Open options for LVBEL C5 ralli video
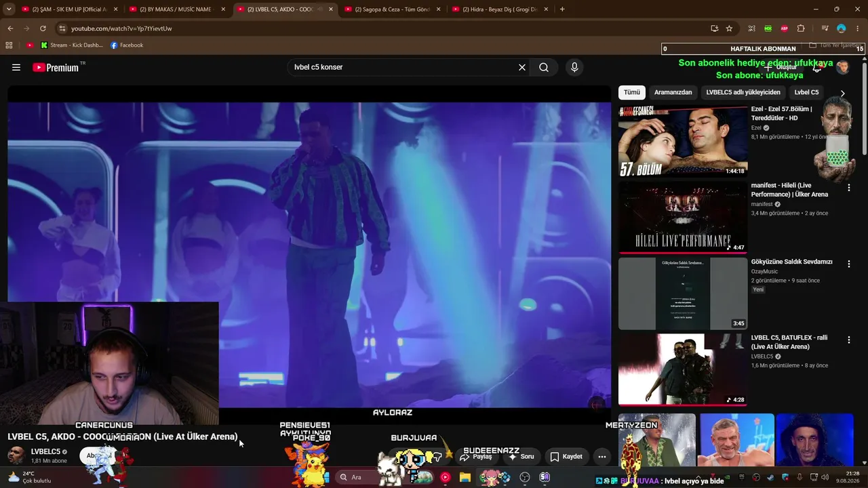 coord(848,340)
